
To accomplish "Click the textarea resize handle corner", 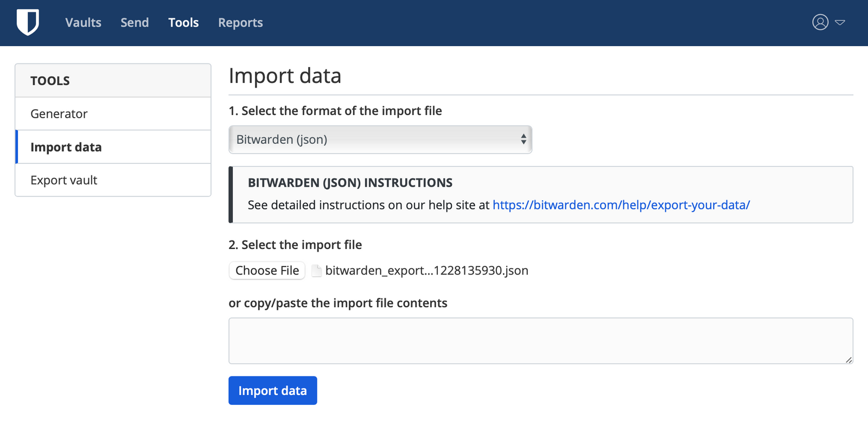I will pos(848,359).
